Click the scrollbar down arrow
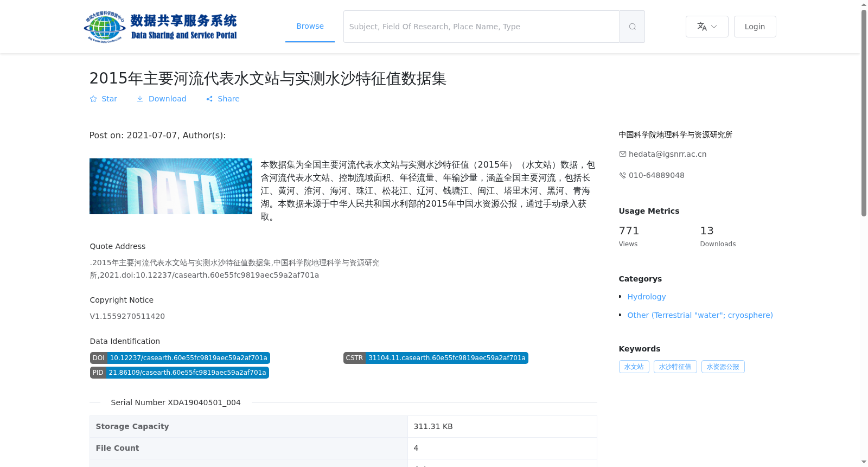 coord(864,462)
